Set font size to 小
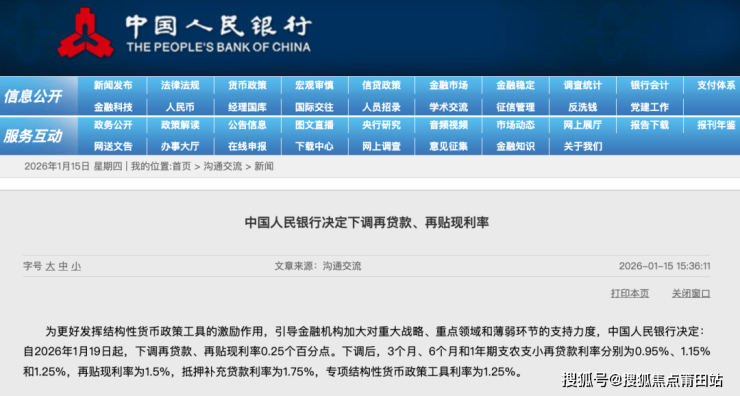Screen dimensions: 740x396 (x=76, y=267)
